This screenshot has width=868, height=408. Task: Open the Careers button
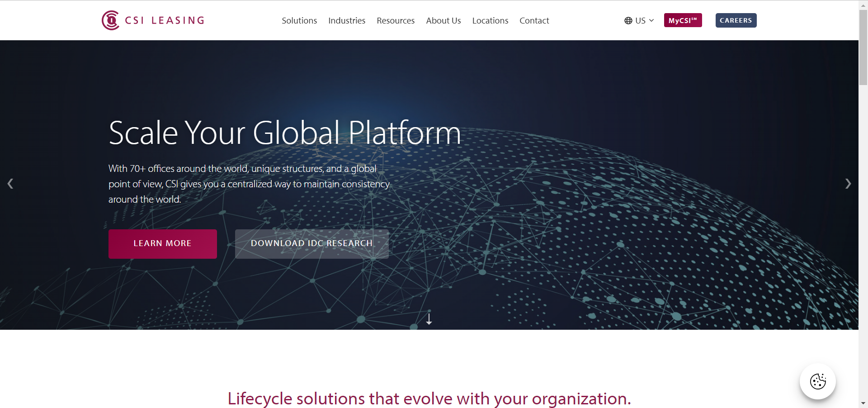[x=736, y=20]
